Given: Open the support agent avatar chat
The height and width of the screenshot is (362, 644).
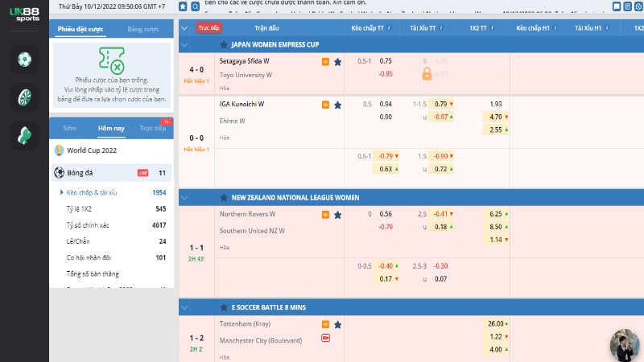Looking at the screenshot, I should (x=625, y=345).
